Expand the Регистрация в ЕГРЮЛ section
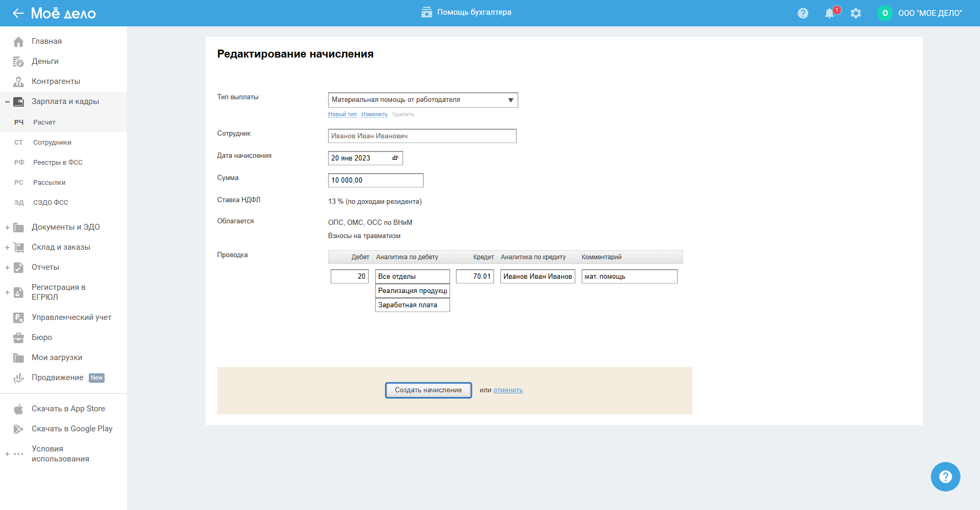Viewport: 980px width, 510px height. [7, 292]
